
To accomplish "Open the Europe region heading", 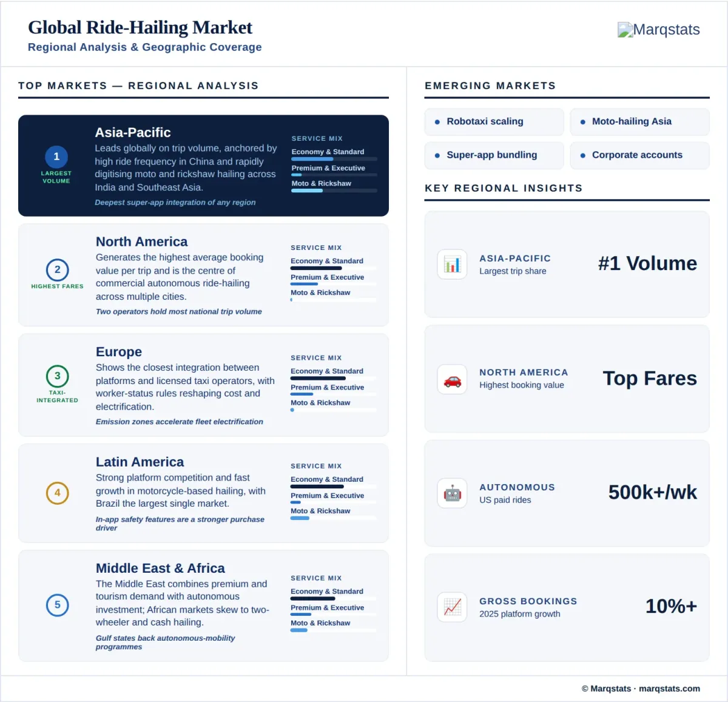I will click(119, 352).
